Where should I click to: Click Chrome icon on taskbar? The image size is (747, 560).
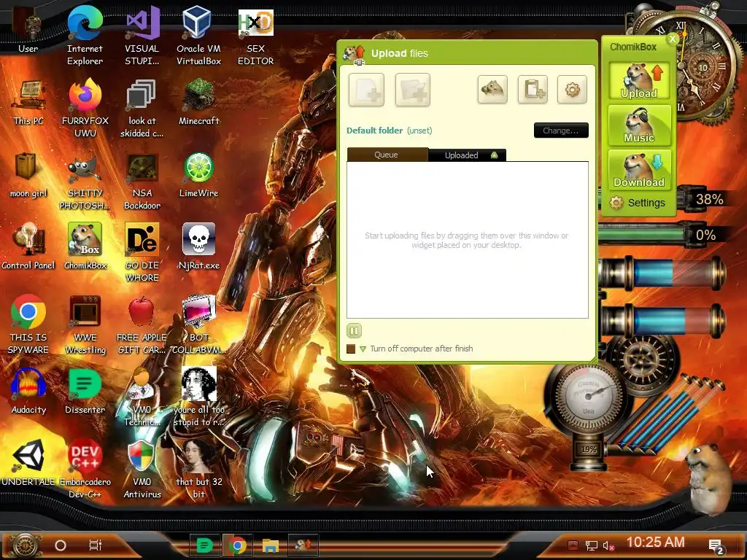[237, 545]
